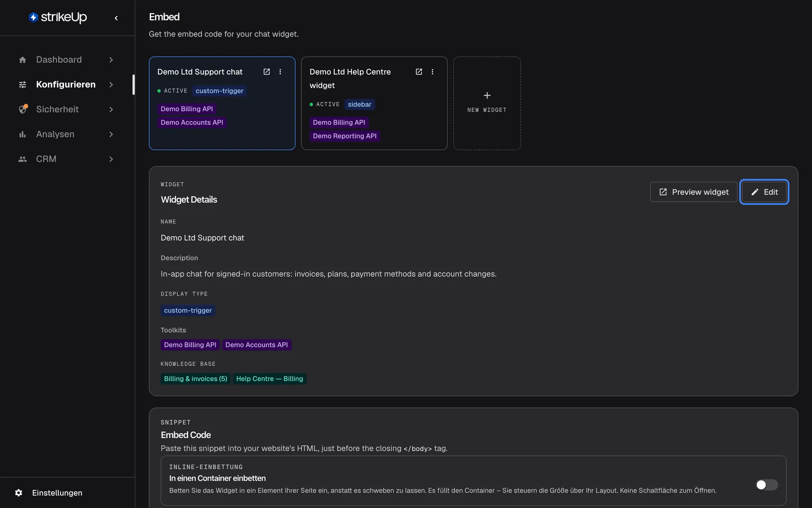This screenshot has height=508, width=812.
Task: Click the Dashboard home icon
Action: [x=23, y=60]
